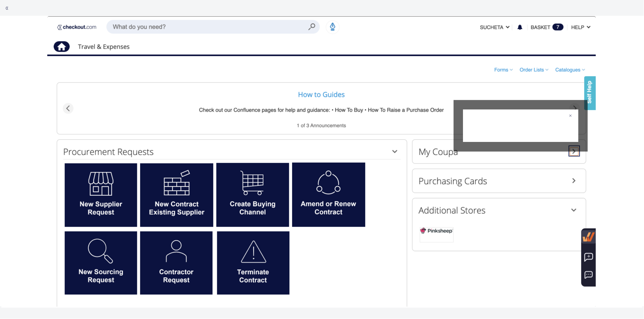Open the Travel & Expenses tab
The height and width of the screenshot is (319, 644).
pyautogui.click(x=104, y=47)
